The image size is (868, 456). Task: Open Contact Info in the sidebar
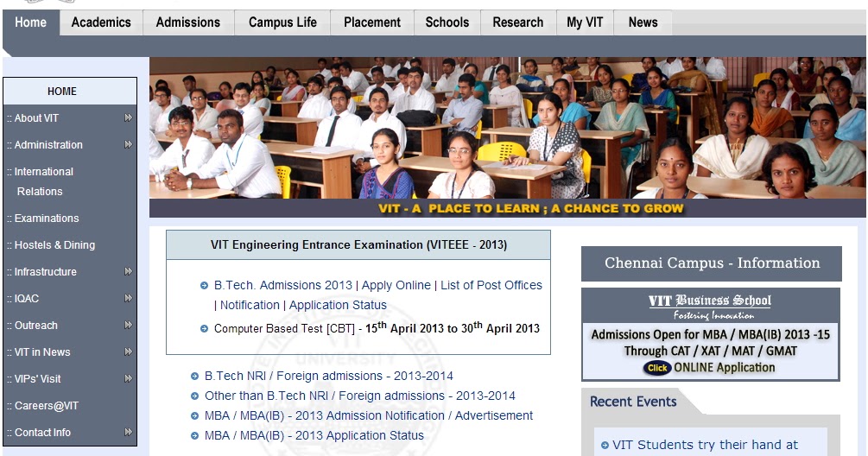coord(42,433)
